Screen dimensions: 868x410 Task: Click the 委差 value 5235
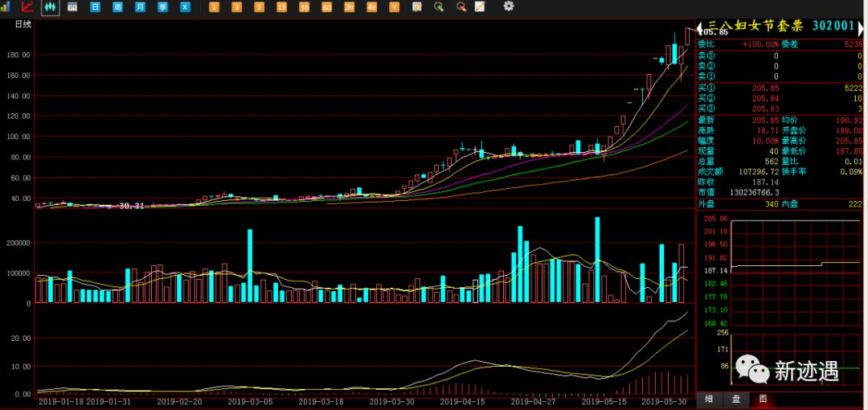[853, 44]
